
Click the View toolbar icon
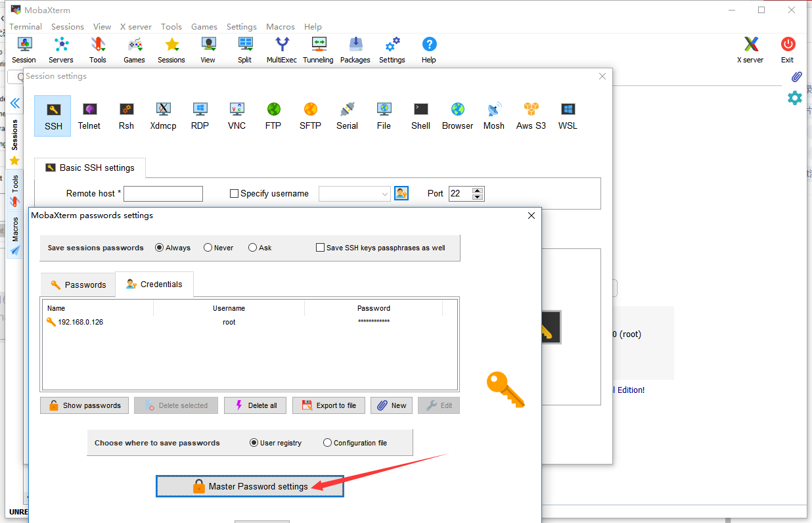tap(208, 50)
